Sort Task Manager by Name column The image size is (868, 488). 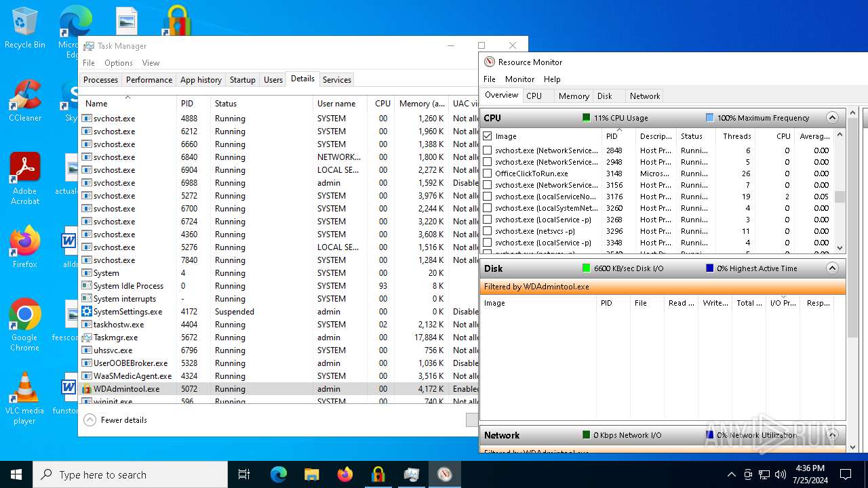127,104
